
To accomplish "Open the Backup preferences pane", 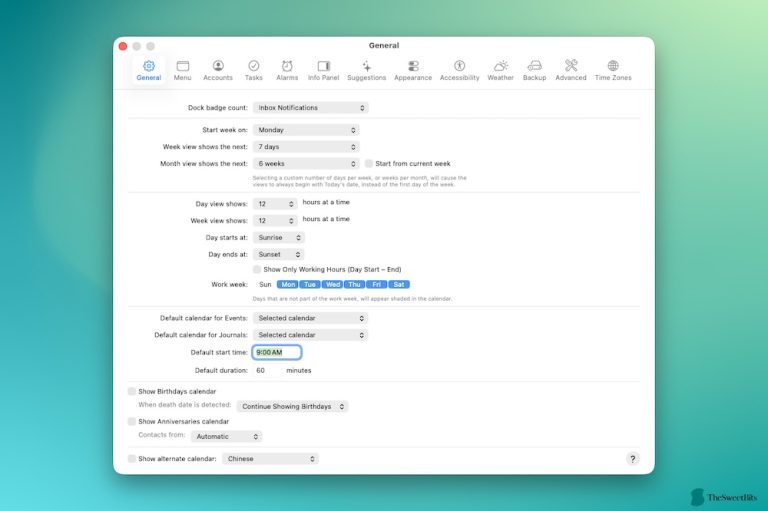I will 534,70.
